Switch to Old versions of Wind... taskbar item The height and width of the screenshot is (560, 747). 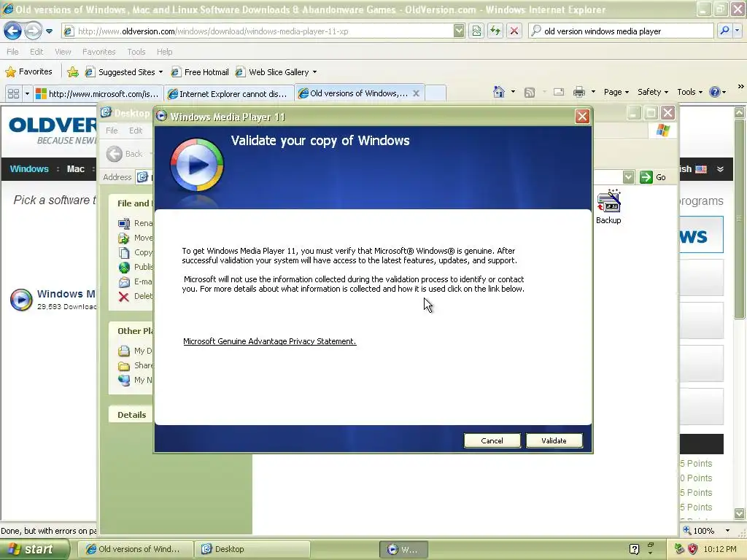click(135, 549)
